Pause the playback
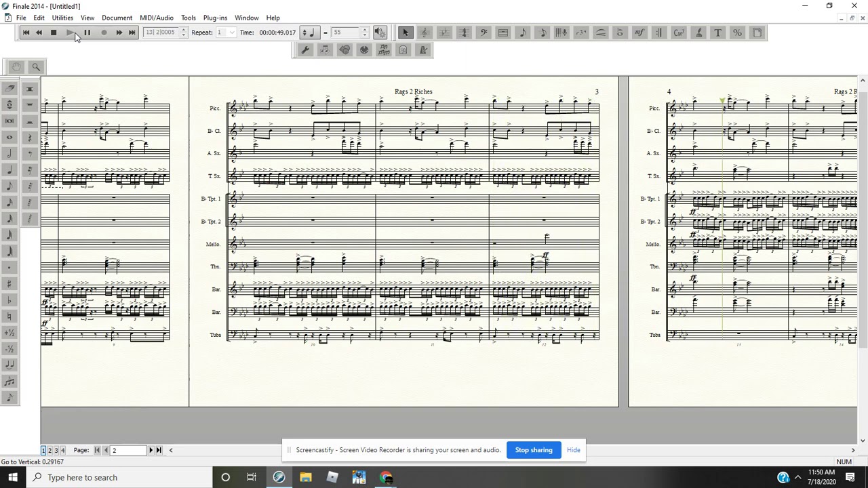868x488 pixels. click(x=87, y=33)
